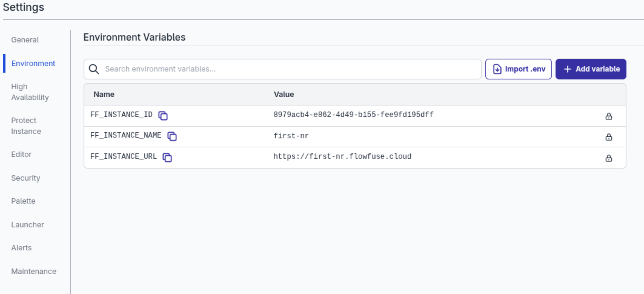Viewport: 644px width, 294px height.
Task: Copy FF_INSTANCE_NAME using its copy icon
Action: pyautogui.click(x=173, y=136)
